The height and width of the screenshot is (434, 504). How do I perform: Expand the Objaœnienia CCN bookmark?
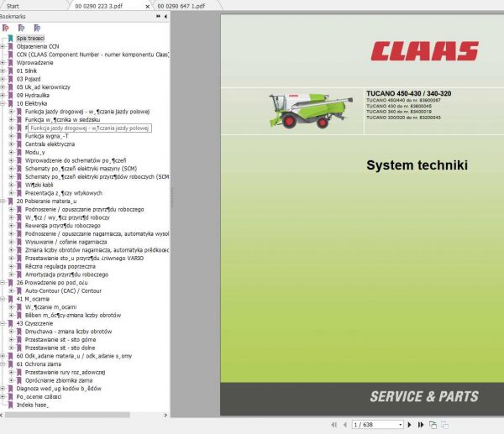coord(3,46)
